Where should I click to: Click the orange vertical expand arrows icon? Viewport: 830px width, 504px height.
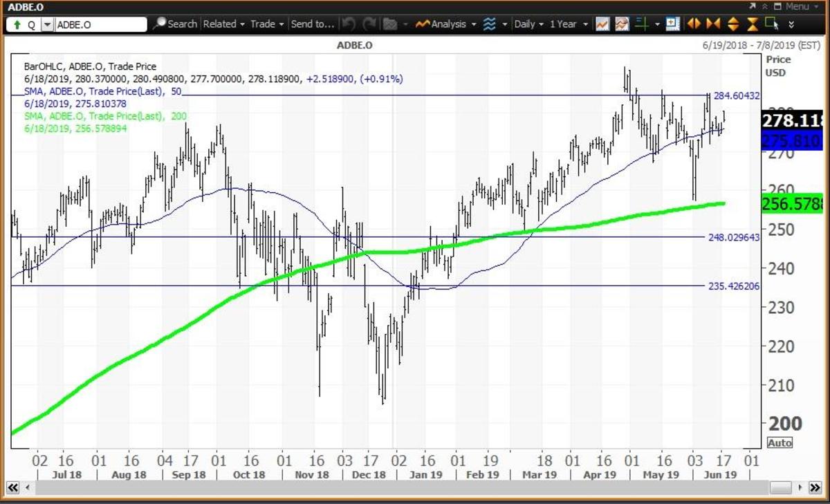(x=733, y=24)
